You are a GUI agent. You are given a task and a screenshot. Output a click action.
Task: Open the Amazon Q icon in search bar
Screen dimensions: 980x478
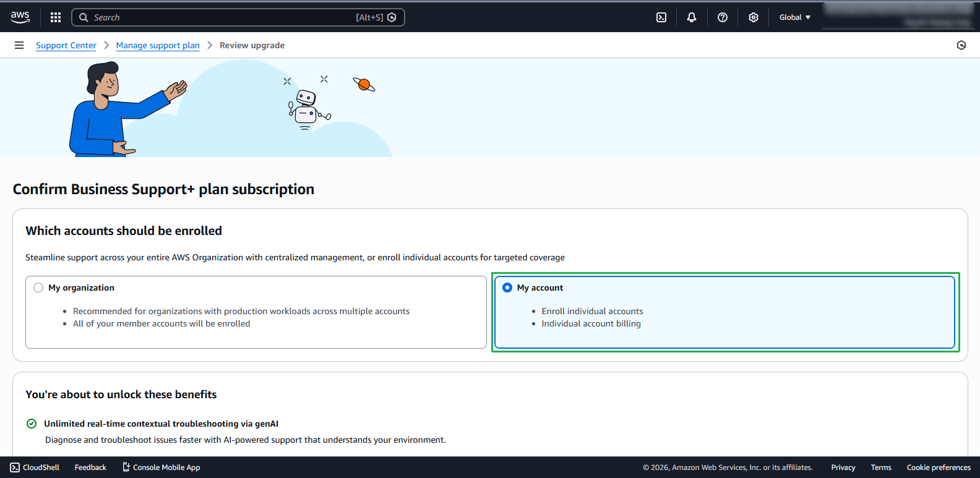click(x=392, y=17)
